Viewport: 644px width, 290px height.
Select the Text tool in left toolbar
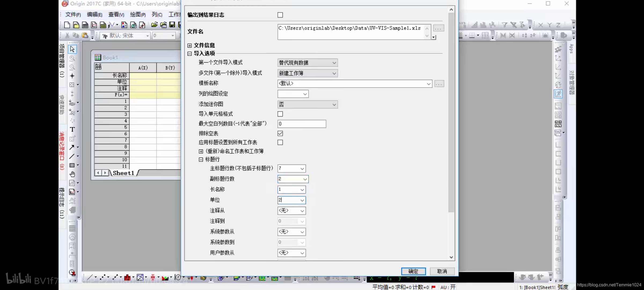click(72, 129)
